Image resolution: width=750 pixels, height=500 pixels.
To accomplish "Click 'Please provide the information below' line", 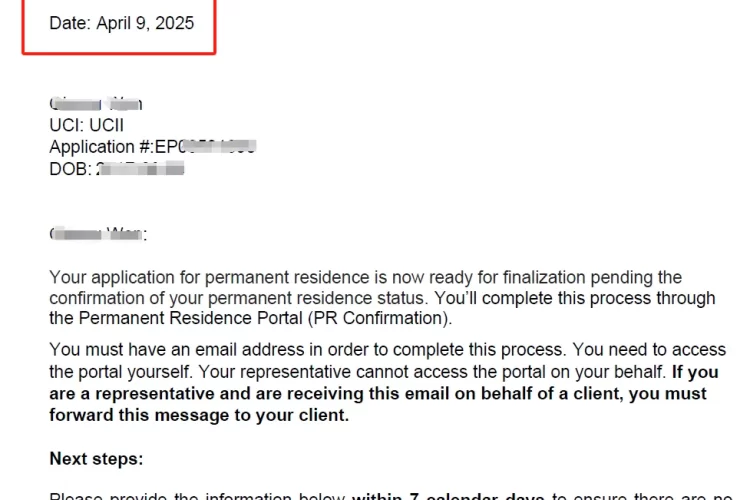I will [197, 496].
